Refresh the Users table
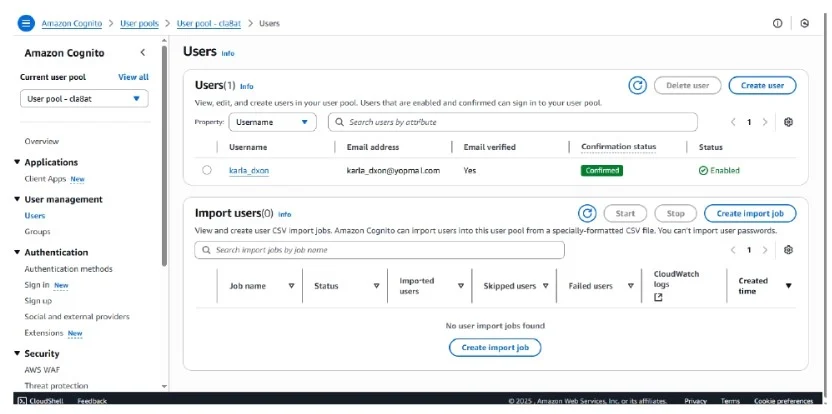Screen dimensions: 832x414 (x=637, y=85)
